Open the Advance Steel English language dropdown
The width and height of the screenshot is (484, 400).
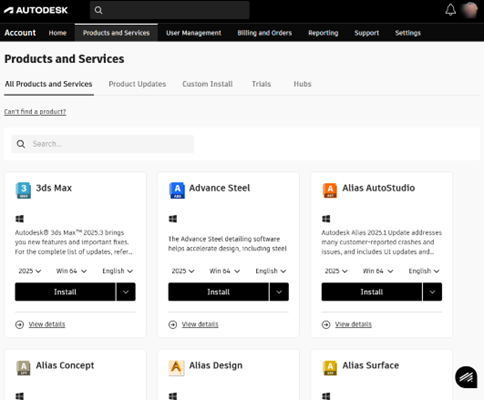[271, 271]
